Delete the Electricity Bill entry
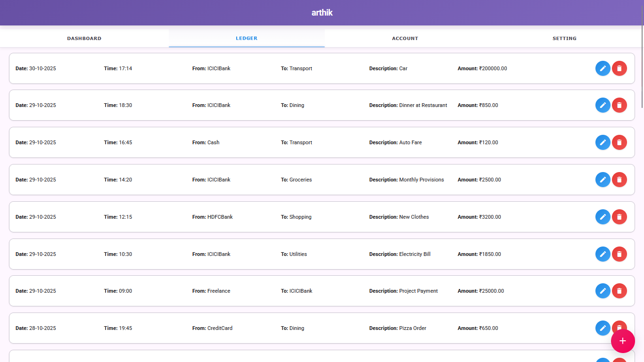This screenshot has width=644, height=362. pos(619,254)
